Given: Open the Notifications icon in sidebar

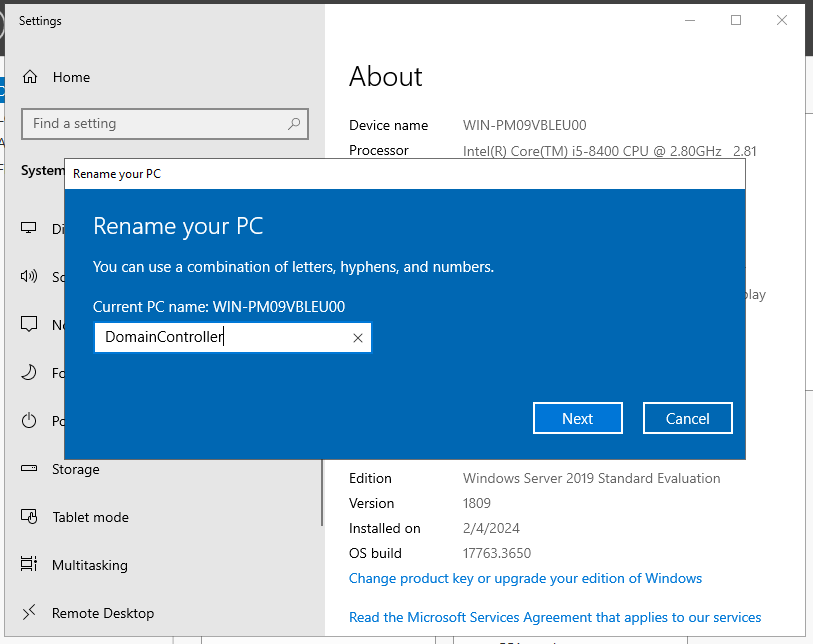Looking at the screenshot, I should pyautogui.click(x=30, y=325).
